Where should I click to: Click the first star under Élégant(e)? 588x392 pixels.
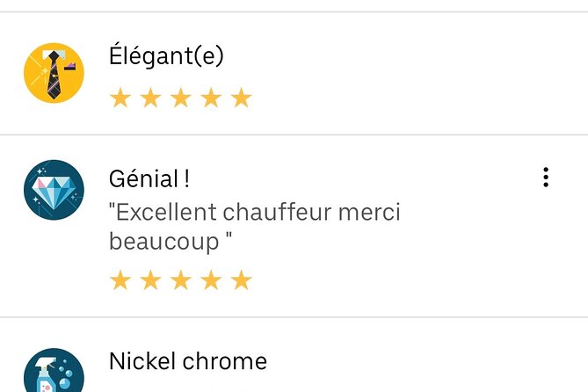tap(120, 98)
